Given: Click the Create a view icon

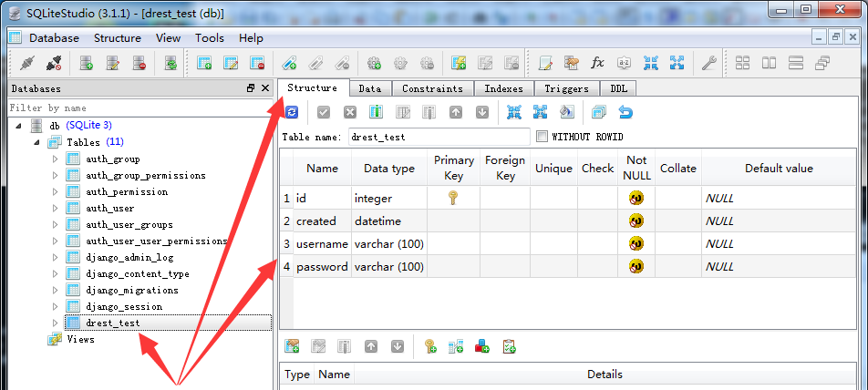Looking at the screenshot, I should click(459, 63).
